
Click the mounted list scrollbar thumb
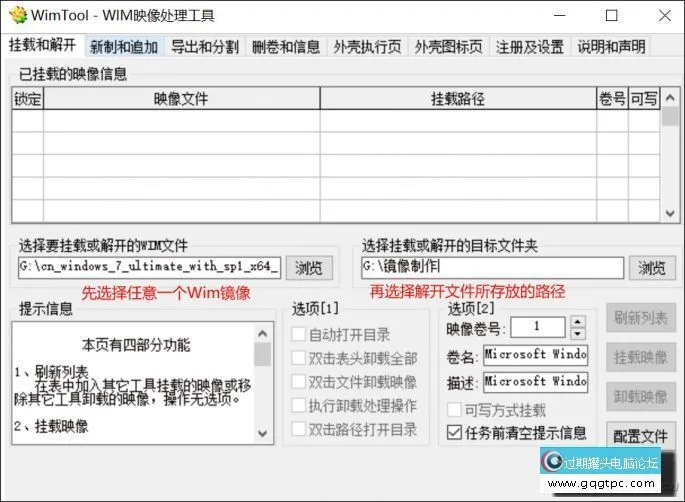click(x=670, y=117)
